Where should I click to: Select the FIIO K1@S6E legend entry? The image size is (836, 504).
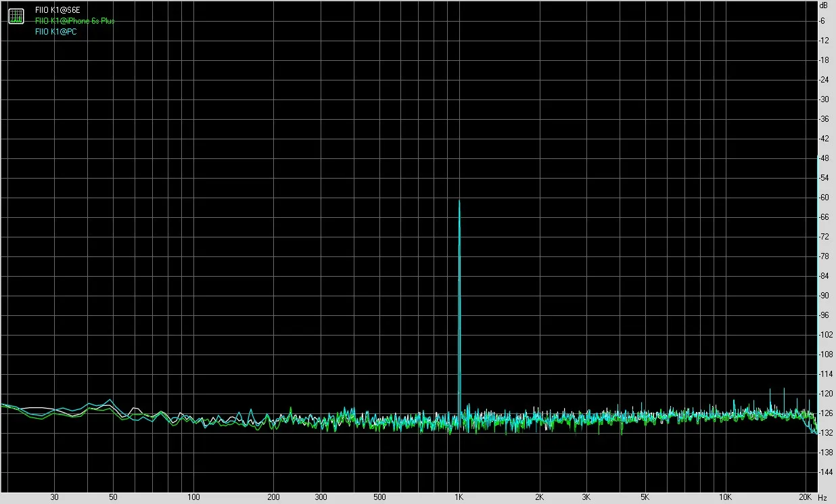(57, 11)
